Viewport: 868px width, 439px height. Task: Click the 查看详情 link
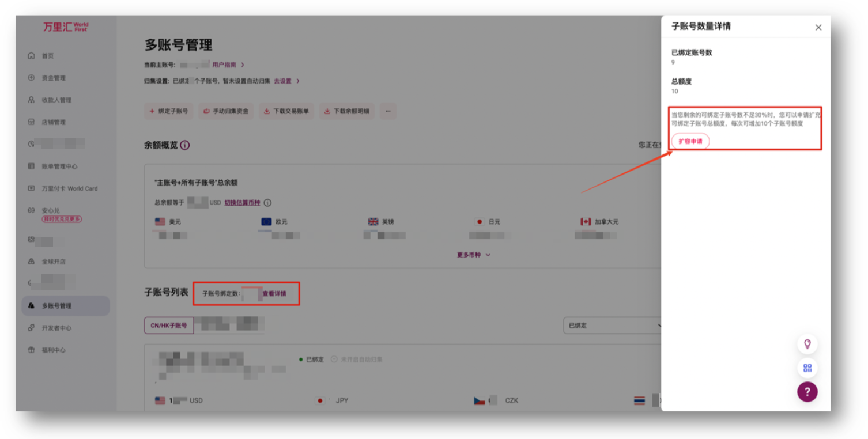pyautogui.click(x=274, y=294)
